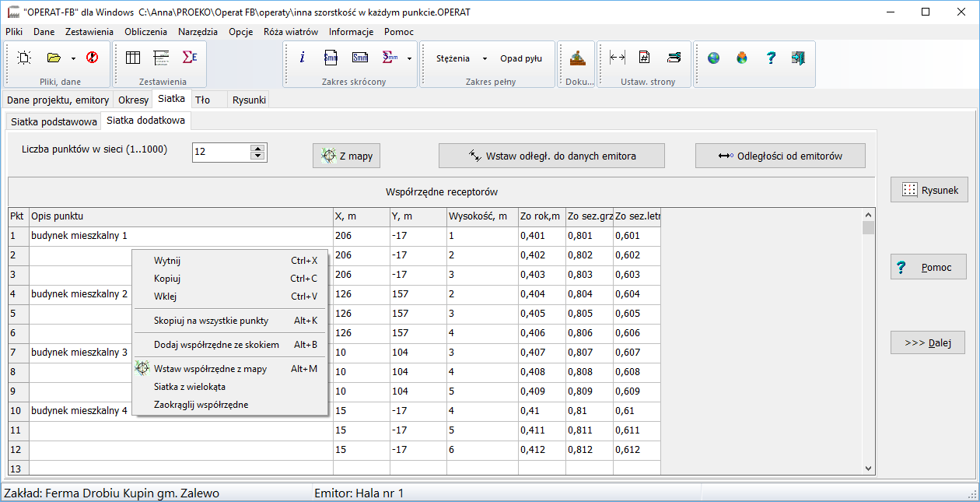Click the page margins arrows icon

pyautogui.click(x=618, y=58)
